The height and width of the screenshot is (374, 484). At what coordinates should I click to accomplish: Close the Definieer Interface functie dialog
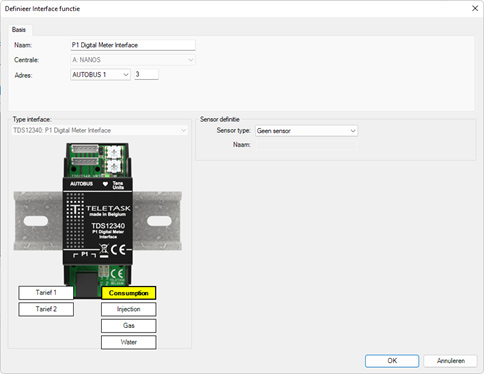pyautogui.click(x=475, y=8)
